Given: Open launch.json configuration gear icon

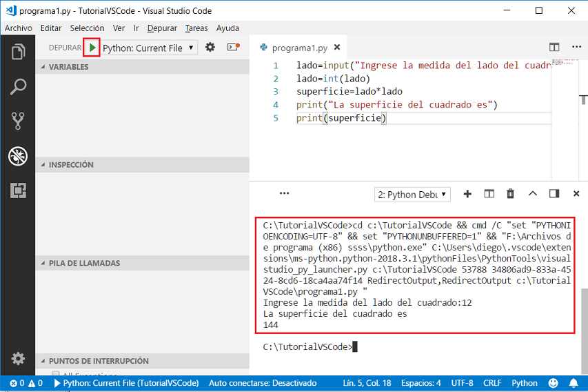Looking at the screenshot, I should pyautogui.click(x=210, y=48).
